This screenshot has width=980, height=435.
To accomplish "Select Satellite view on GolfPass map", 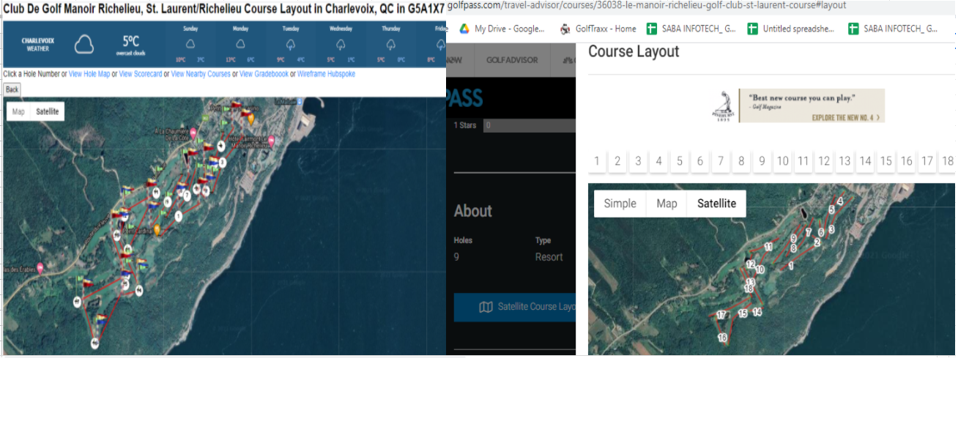I will coord(716,204).
